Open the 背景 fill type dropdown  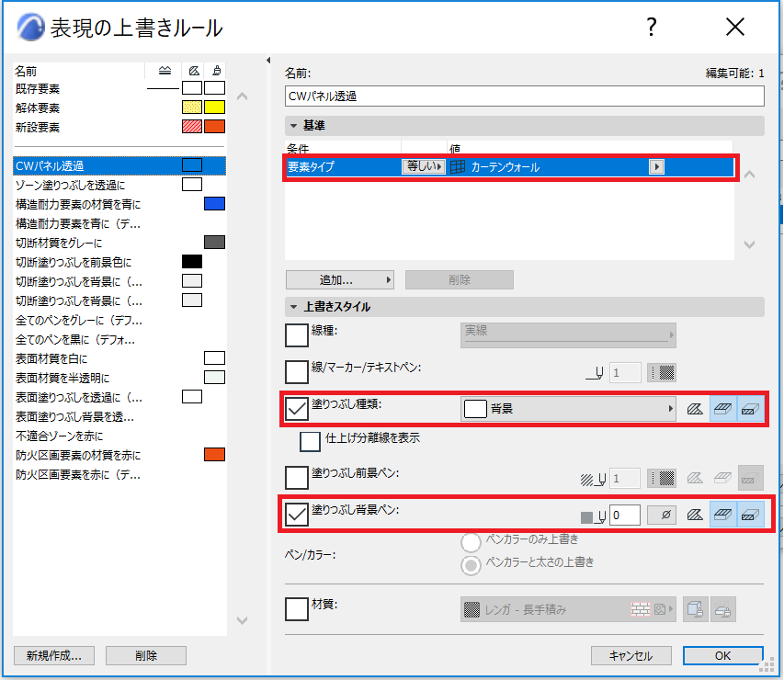(568, 409)
